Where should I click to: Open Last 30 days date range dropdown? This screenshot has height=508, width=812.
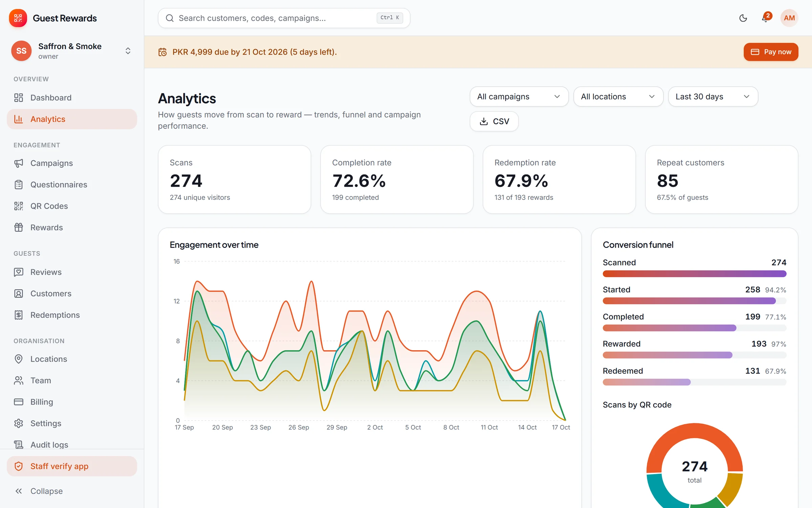coord(713,97)
